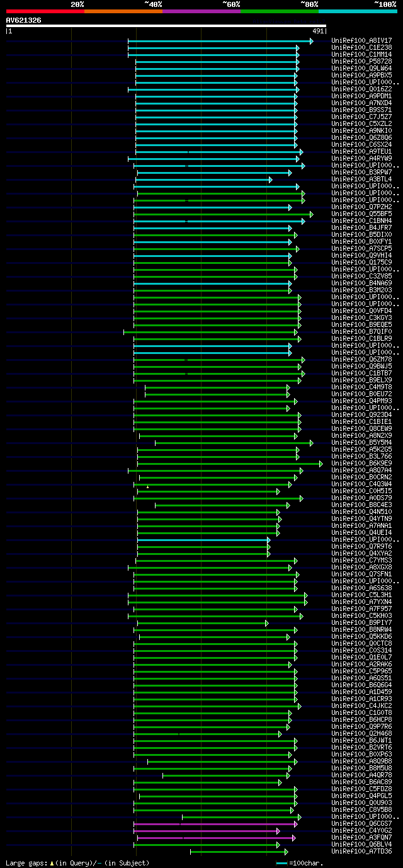This screenshot has width=403, height=868.
Task: Select the UniRef100_C1BNH4 label
Action: coord(361,220)
